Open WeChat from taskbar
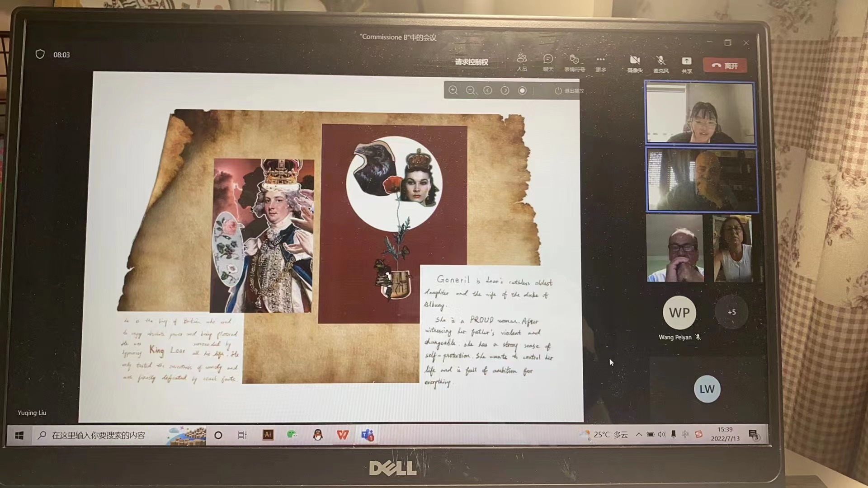This screenshot has width=868, height=488. (292, 435)
